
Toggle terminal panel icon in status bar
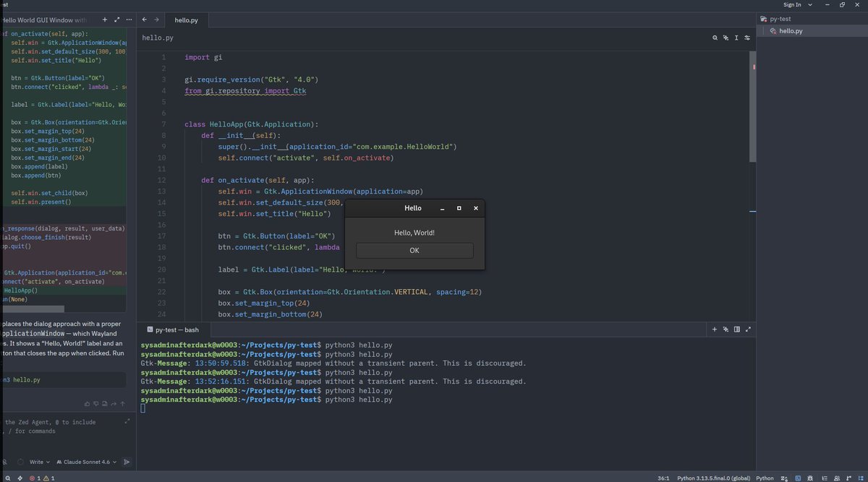click(x=798, y=478)
